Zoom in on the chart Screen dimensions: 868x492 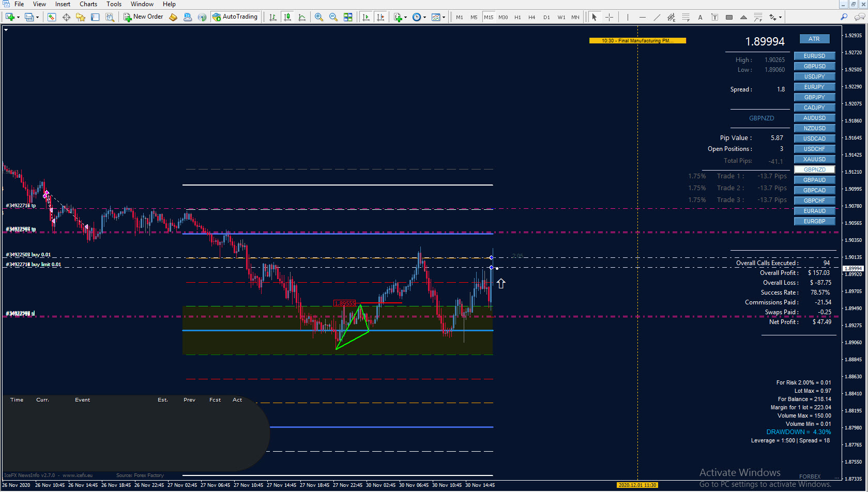[x=319, y=17]
